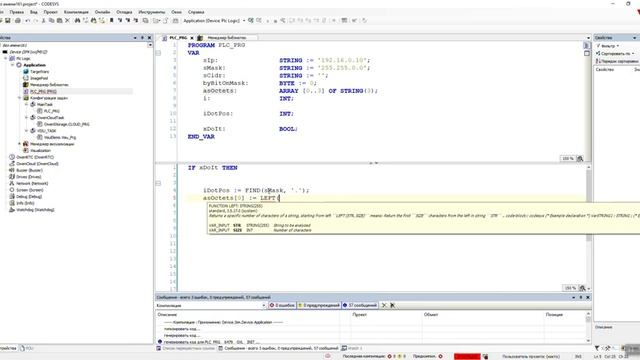This screenshot has width=640, height=360.
Task: Open the Правка menu
Action: (x=16, y=12)
